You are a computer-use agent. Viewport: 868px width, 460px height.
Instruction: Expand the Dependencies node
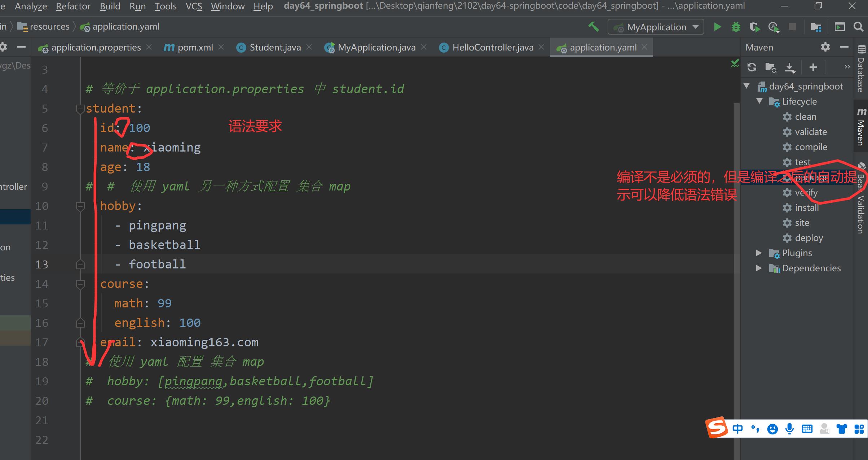click(x=759, y=268)
